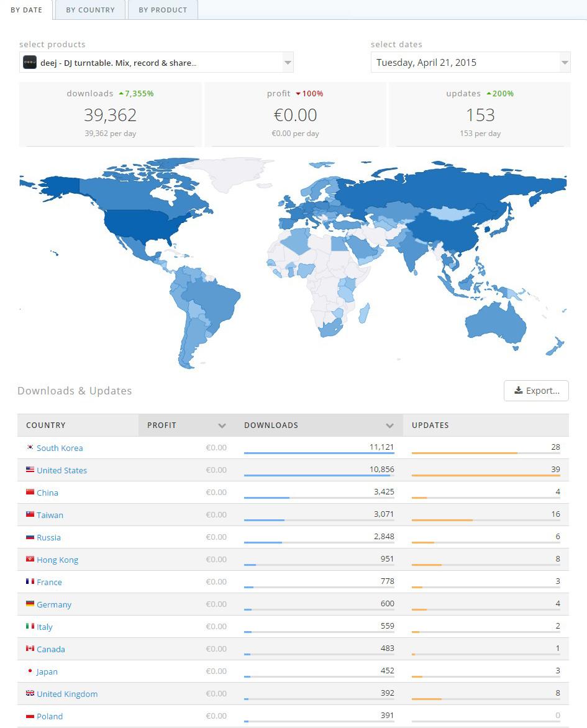
Task: Switch to the By Country tab
Action: (x=90, y=10)
